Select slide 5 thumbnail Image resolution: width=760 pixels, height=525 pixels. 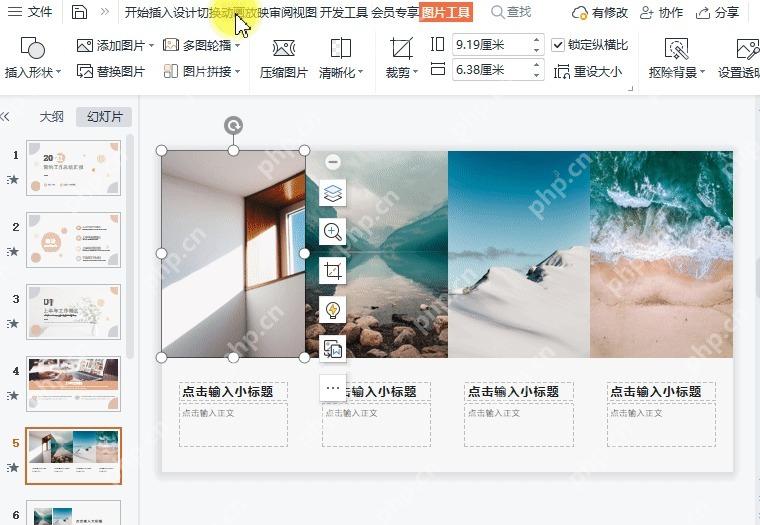coord(73,456)
